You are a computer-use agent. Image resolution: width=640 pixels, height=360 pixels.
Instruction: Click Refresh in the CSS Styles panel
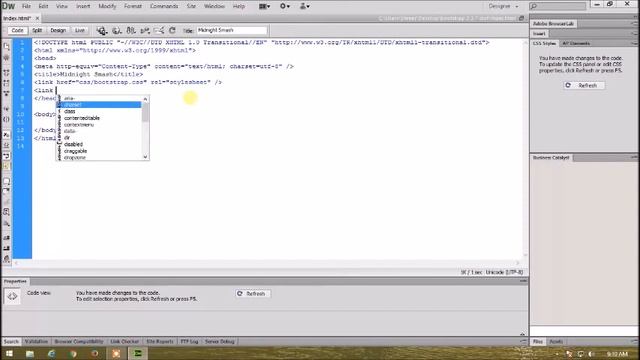tap(584, 85)
